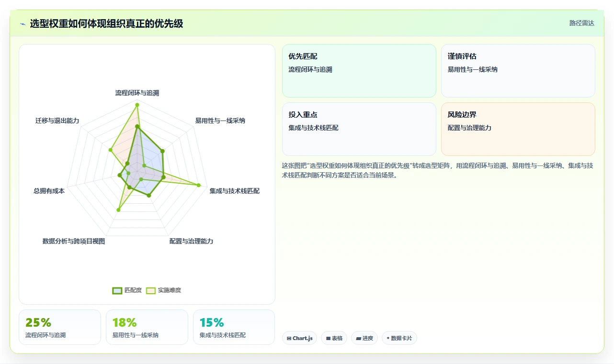Viewport: 614px width, 364px height.
Task: Click the header icon beside the title
Action: pos(23,23)
